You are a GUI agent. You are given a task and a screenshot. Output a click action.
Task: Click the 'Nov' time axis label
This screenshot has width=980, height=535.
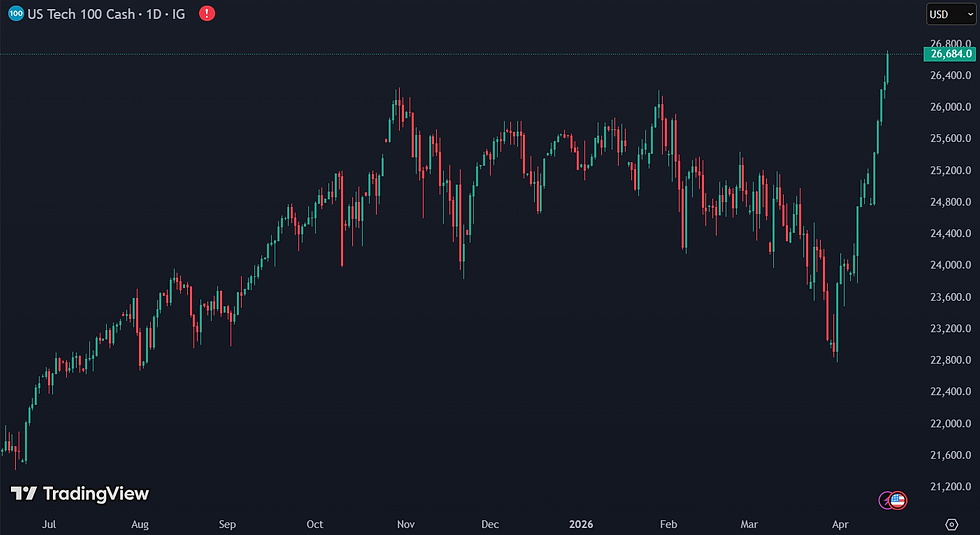click(x=406, y=524)
